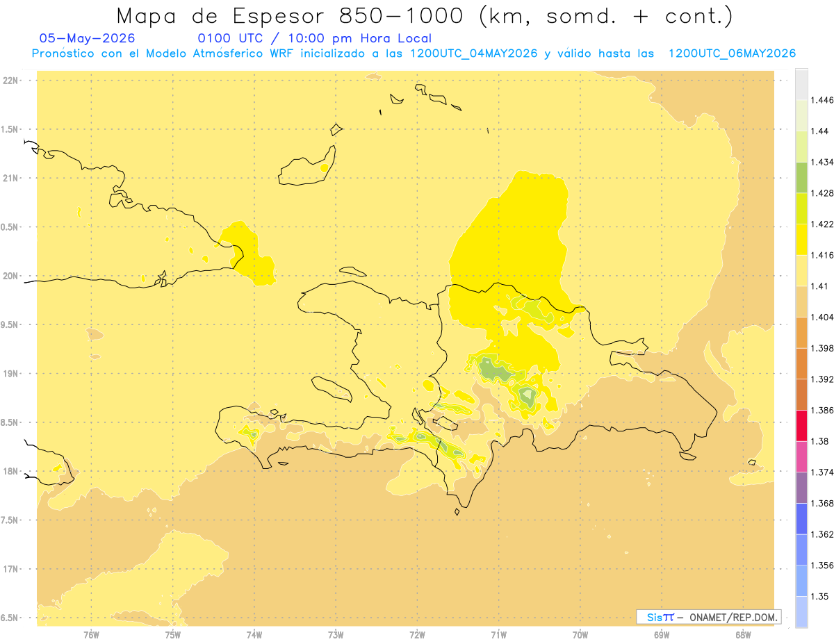Click the SisPI ONAMET/REP.DOM. credit box
834x644 pixels.
point(708,617)
